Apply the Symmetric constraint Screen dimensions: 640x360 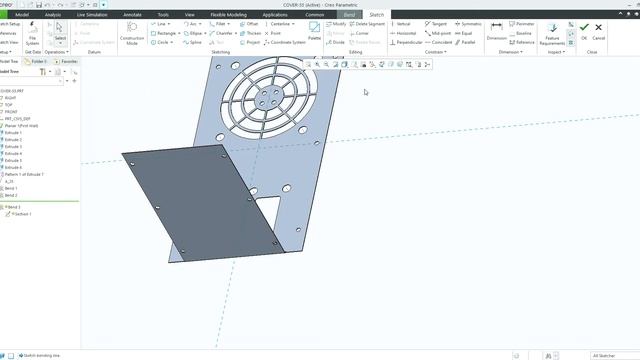click(x=468, y=24)
